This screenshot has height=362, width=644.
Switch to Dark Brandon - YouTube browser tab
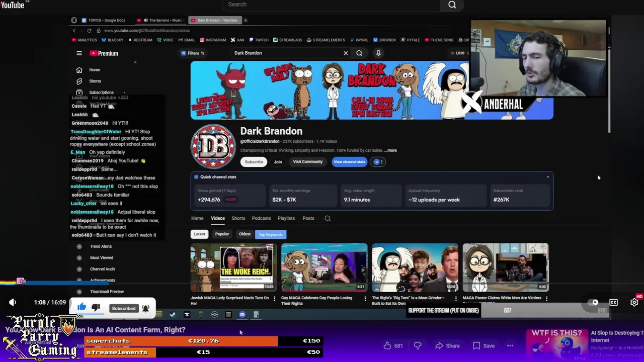click(215, 20)
